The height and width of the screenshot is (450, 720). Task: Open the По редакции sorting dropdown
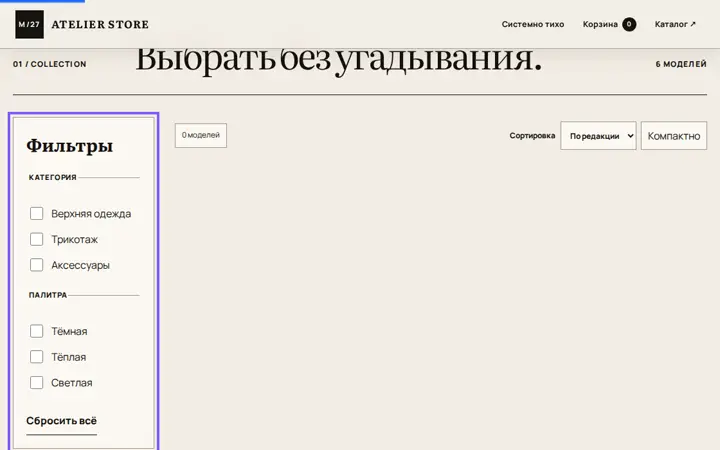pyautogui.click(x=598, y=135)
